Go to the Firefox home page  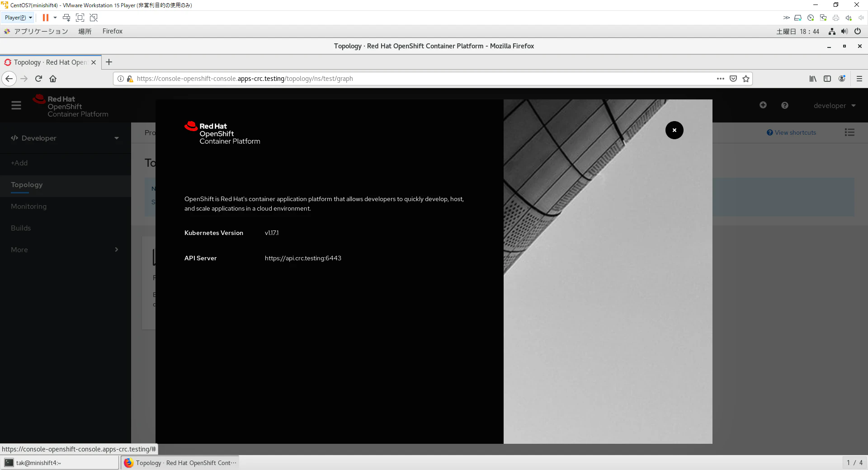(x=53, y=79)
